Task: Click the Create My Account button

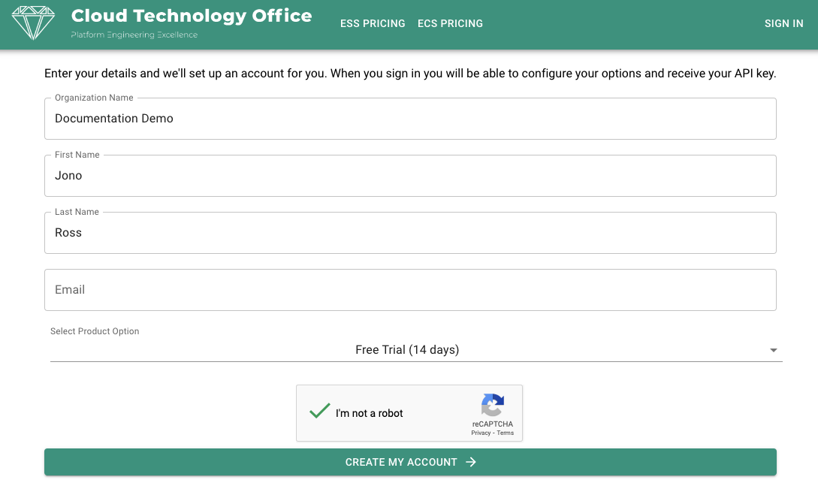Action: point(410,462)
